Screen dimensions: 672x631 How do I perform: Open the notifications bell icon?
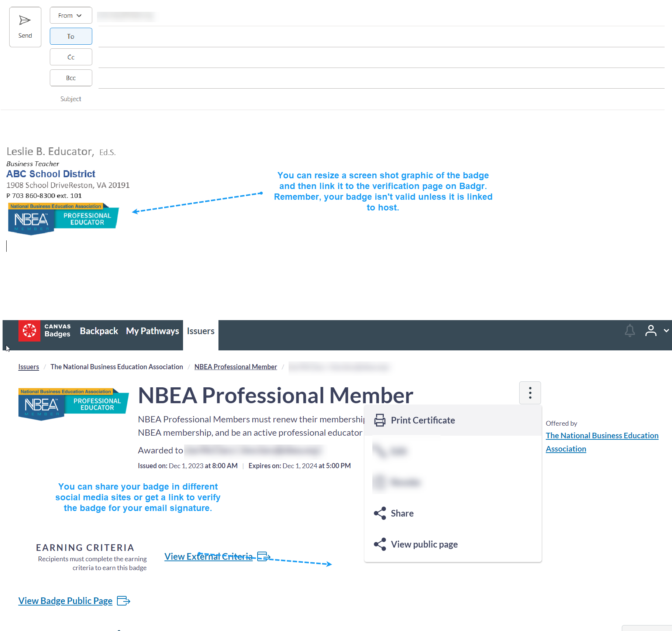coord(630,330)
